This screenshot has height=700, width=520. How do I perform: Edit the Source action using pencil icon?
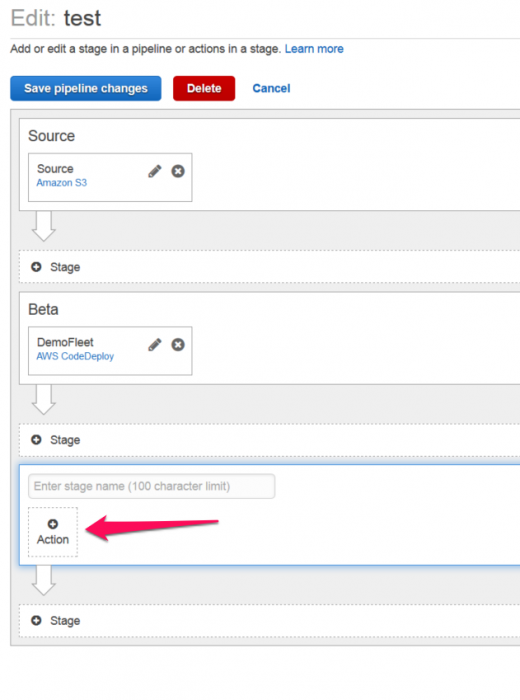155,171
